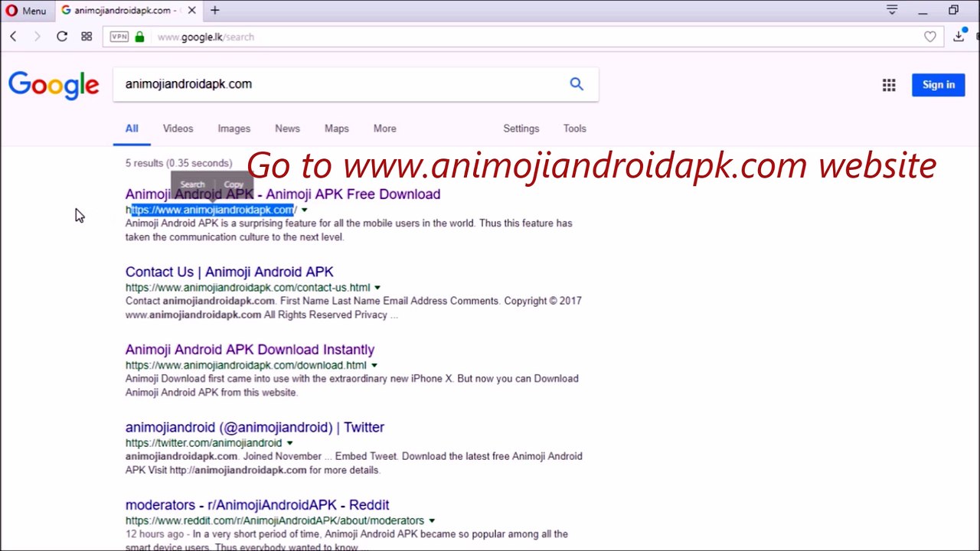Click the Google search text field

pyautogui.click(x=341, y=84)
